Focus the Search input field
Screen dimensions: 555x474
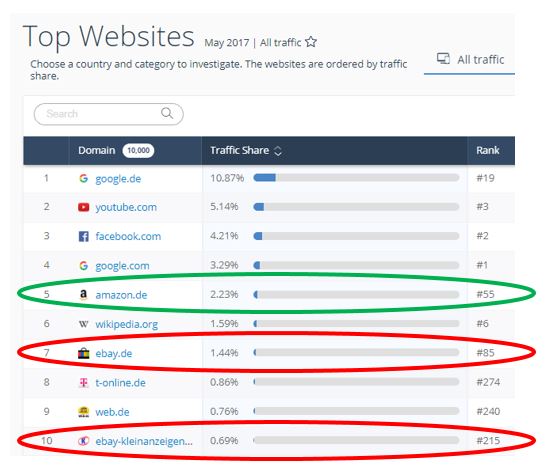pyautogui.click(x=108, y=114)
